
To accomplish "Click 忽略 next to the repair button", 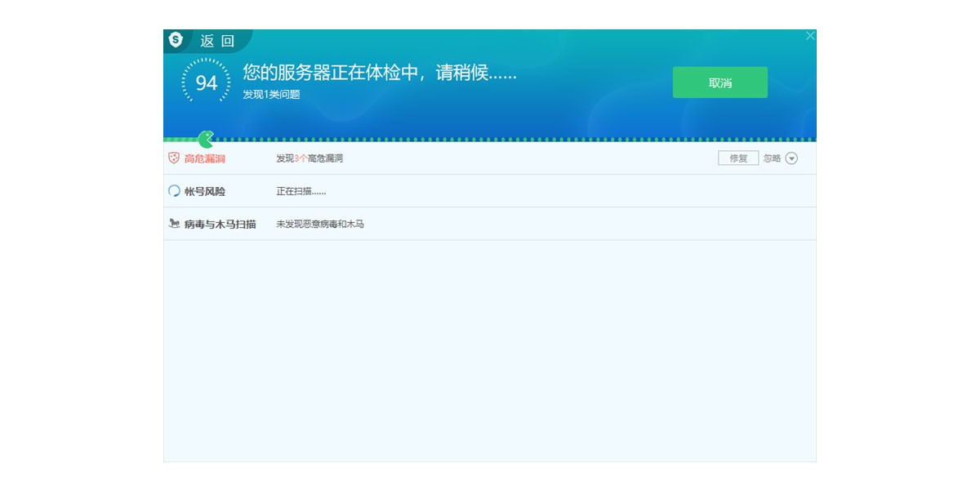I will [x=772, y=158].
